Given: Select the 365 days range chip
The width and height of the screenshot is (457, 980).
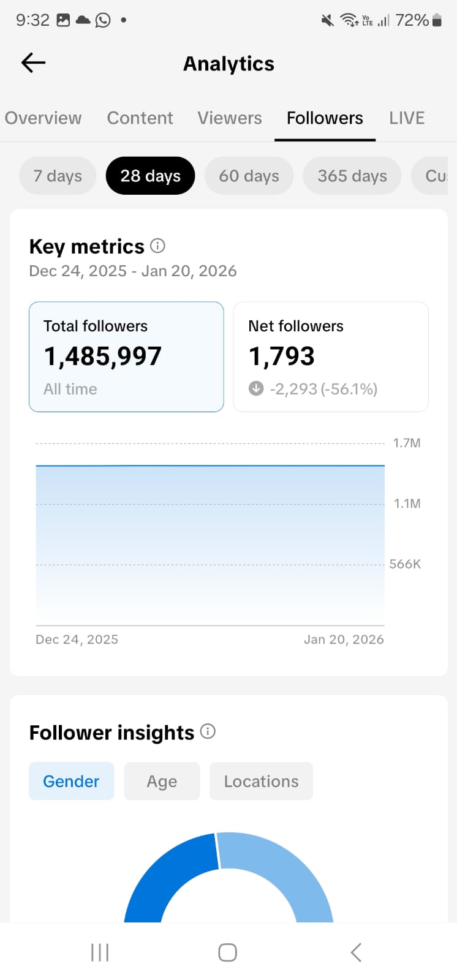Looking at the screenshot, I should point(352,176).
